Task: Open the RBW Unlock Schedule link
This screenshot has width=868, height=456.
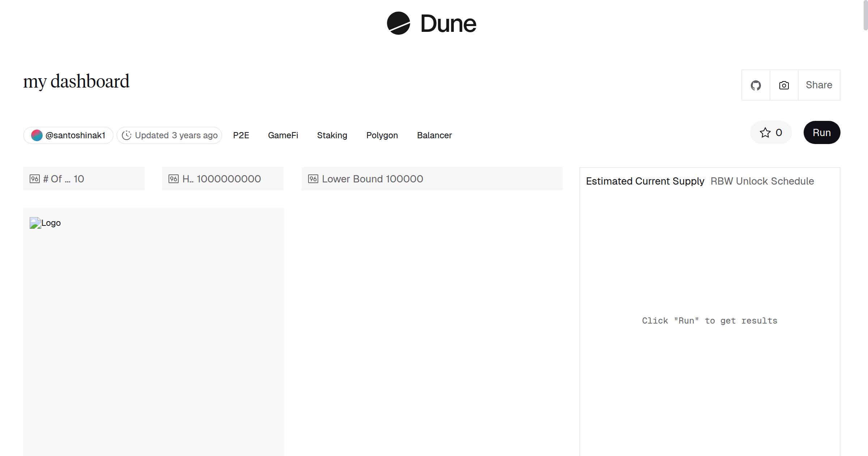Action: pyautogui.click(x=762, y=181)
